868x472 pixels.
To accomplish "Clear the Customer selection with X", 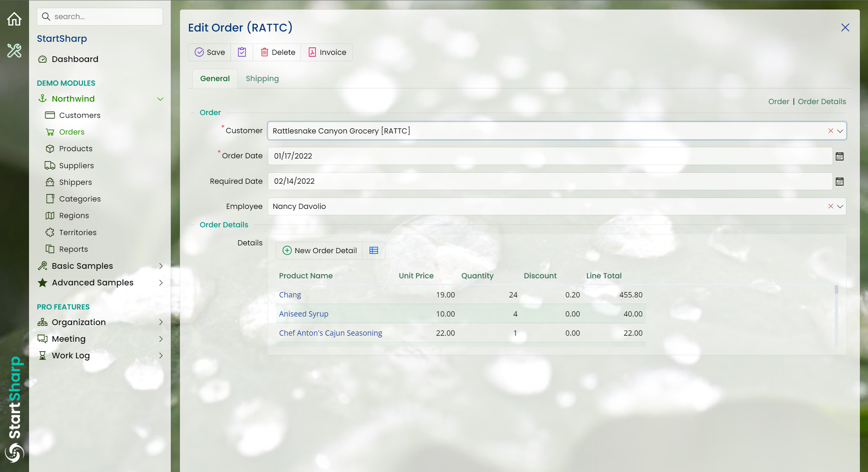I will coord(830,131).
